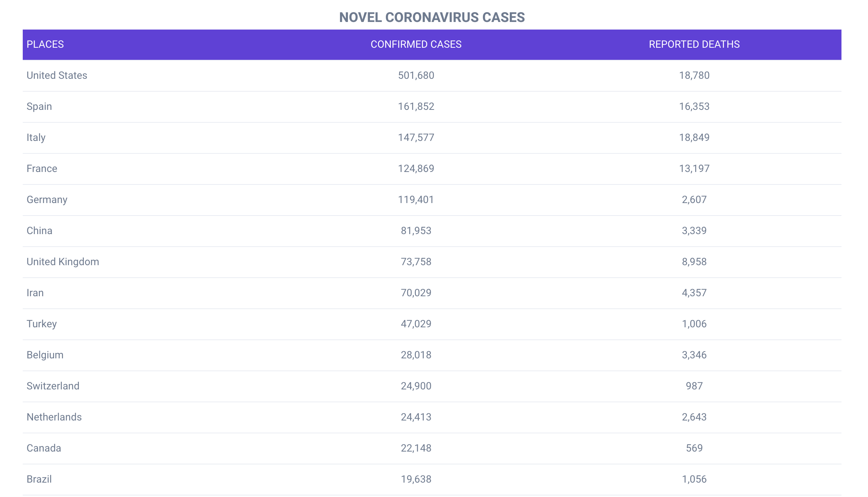The height and width of the screenshot is (497, 868).
Task: Click the NOVEL CORONAVIRUS CASES title
Action: point(432,17)
